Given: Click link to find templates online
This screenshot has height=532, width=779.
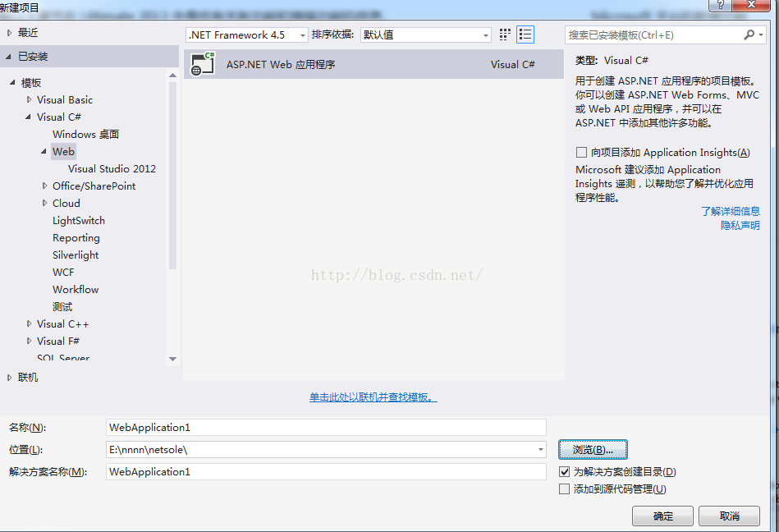Looking at the screenshot, I should [x=373, y=397].
